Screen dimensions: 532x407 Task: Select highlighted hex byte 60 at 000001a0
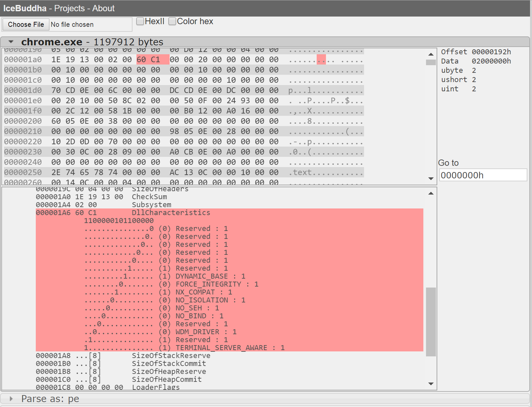pos(141,60)
